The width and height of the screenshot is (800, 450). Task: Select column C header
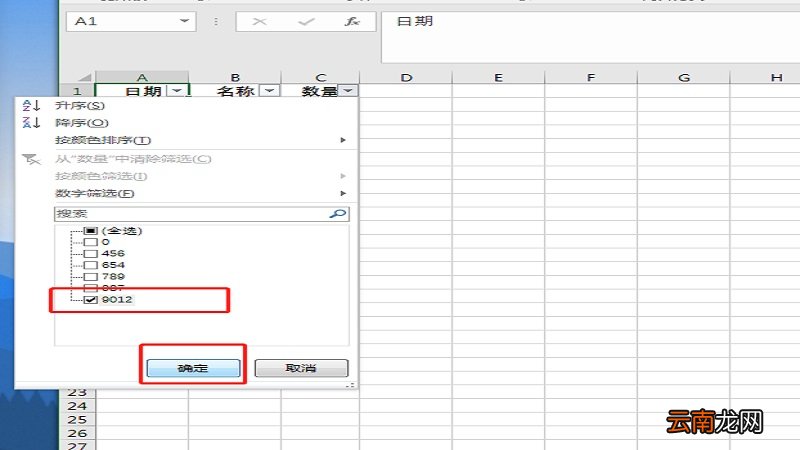(x=320, y=78)
